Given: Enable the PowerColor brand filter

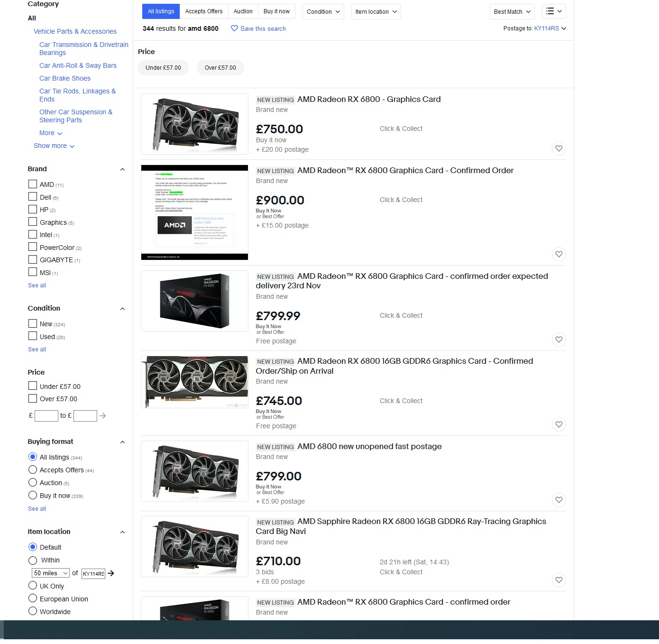Looking at the screenshot, I should tap(33, 247).
